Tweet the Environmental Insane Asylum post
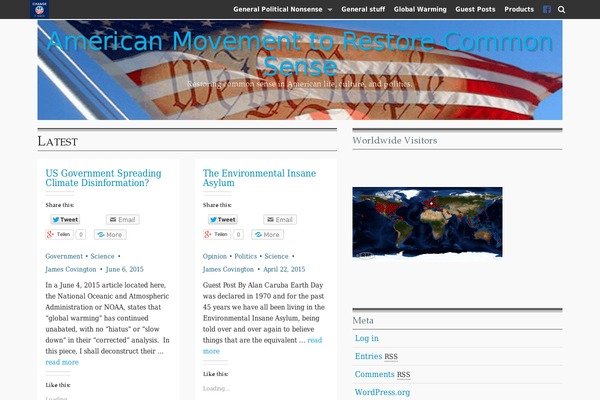Image resolution: width=600 pixels, height=400 pixels. (223, 219)
